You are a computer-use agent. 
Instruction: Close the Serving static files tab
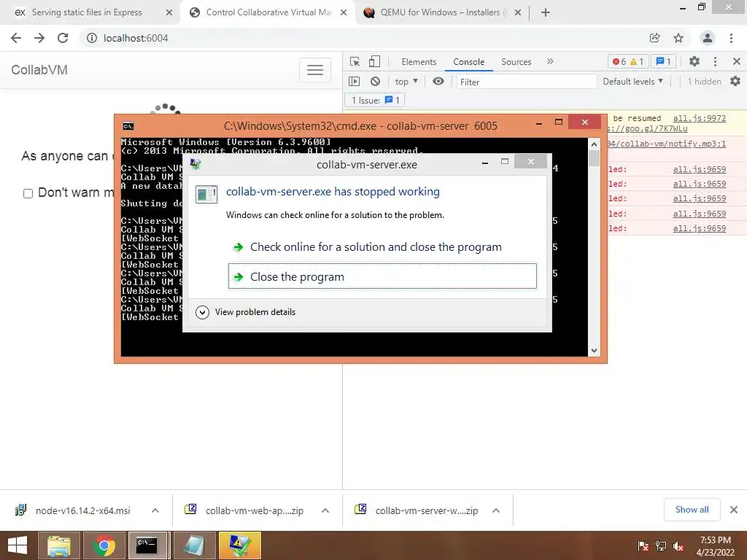[169, 12]
